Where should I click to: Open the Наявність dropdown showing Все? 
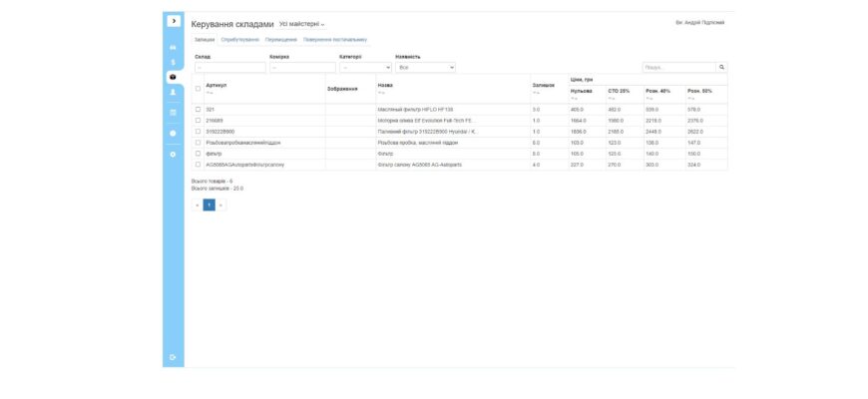(x=425, y=68)
